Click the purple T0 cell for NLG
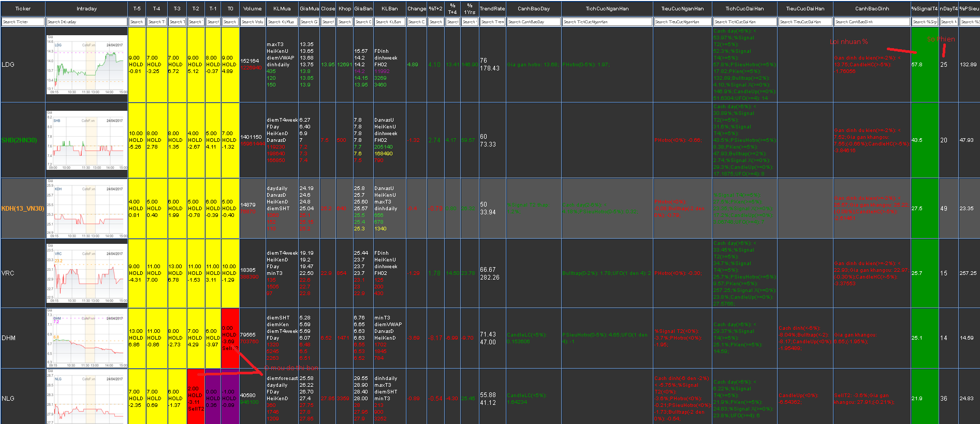 (x=230, y=398)
